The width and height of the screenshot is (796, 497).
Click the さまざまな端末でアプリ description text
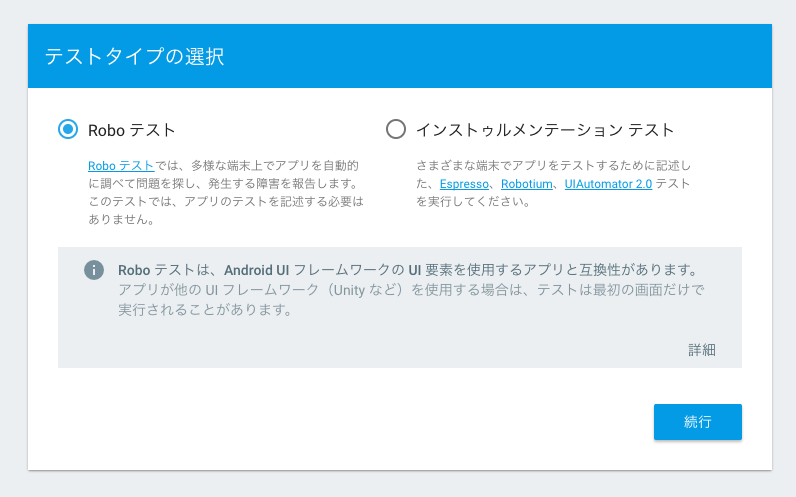click(x=553, y=183)
